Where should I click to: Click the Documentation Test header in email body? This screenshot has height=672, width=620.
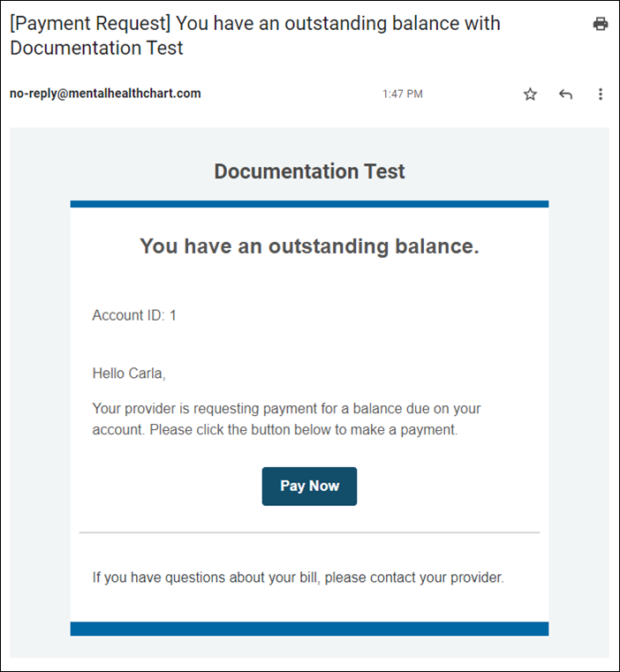click(309, 171)
